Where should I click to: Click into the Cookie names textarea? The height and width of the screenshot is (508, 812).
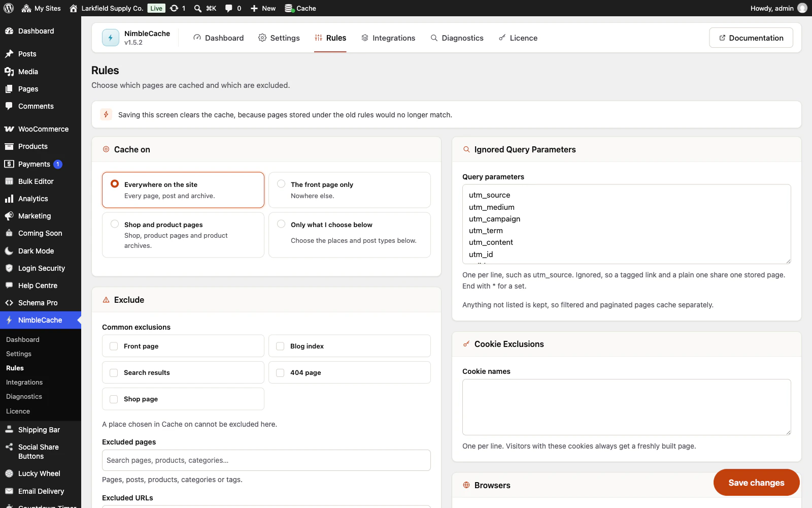tap(627, 407)
